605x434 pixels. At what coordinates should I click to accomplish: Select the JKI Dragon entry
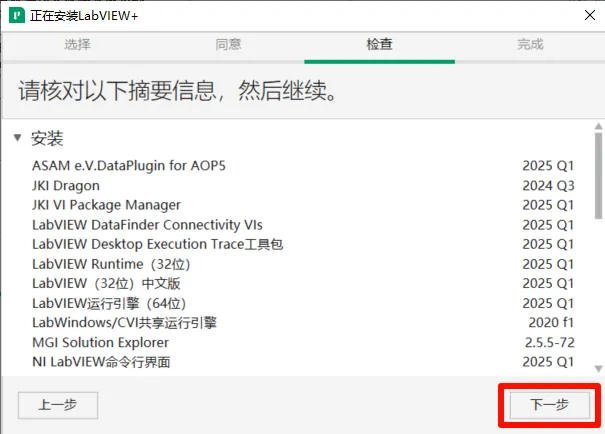[303, 186]
